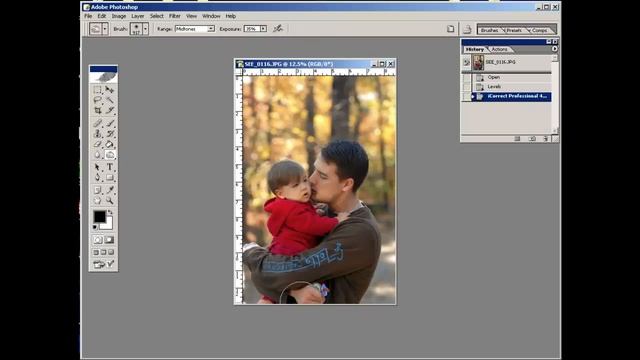640x360 pixels.
Task: Enable airbrush mode in options bar
Action: click(x=278, y=28)
